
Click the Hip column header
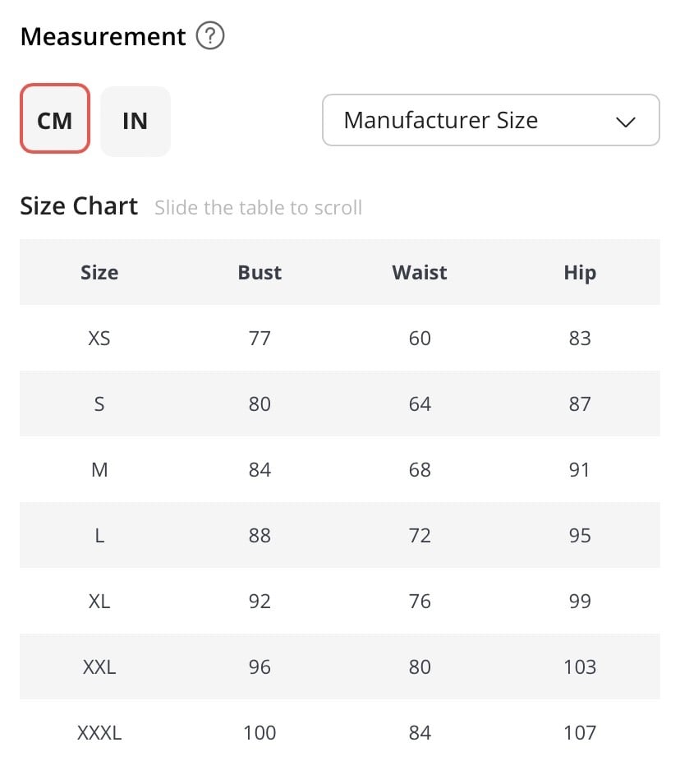[x=580, y=273]
